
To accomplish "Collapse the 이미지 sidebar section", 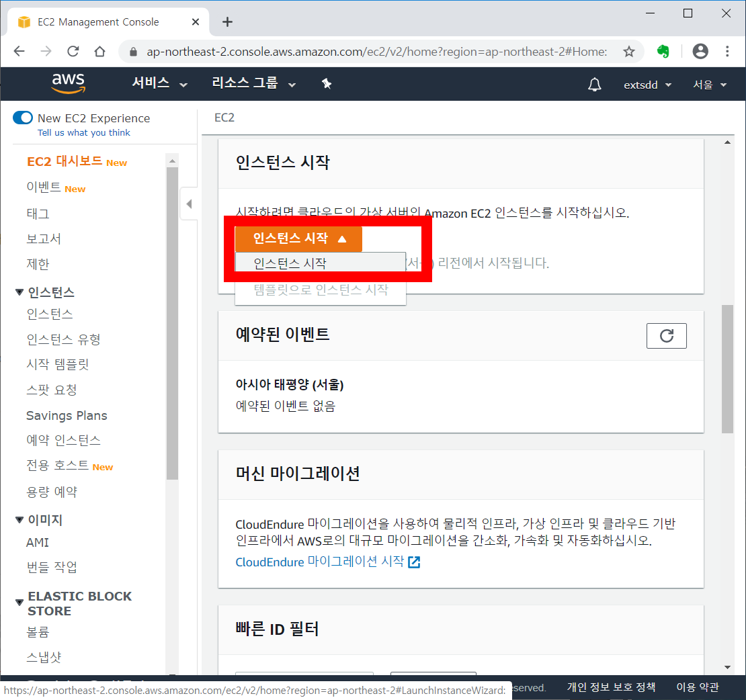I will 19,520.
